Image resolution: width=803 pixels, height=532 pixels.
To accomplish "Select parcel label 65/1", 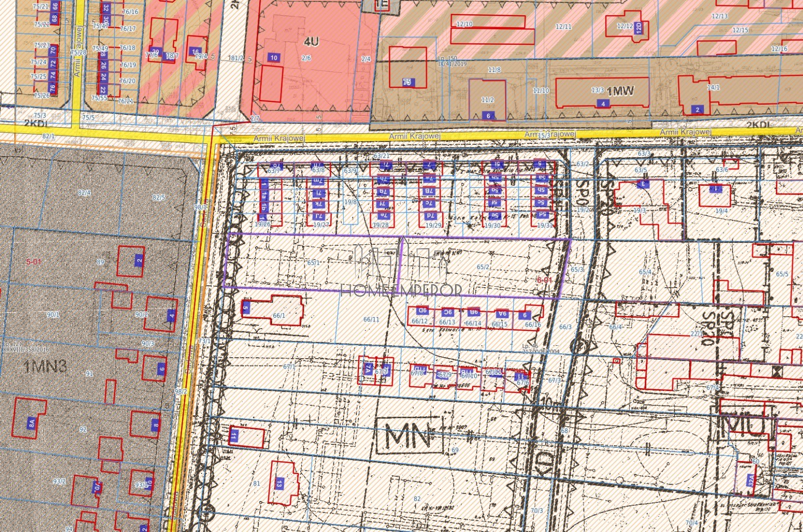I will point(314,263).
